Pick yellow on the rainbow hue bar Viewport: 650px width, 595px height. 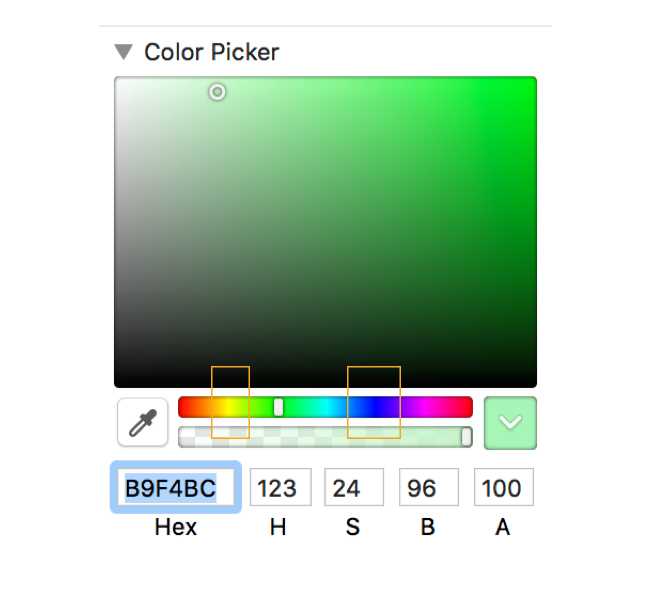pos(228,407)
